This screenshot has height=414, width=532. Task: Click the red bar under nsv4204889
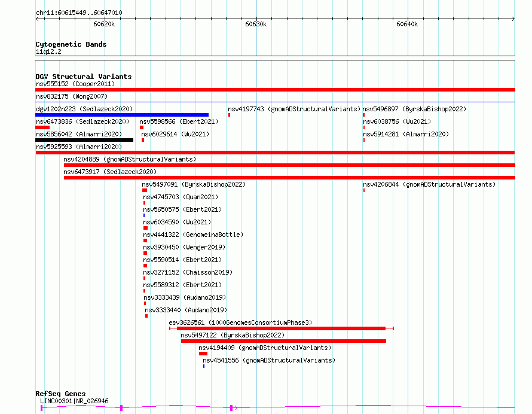[x=289, y=165]
